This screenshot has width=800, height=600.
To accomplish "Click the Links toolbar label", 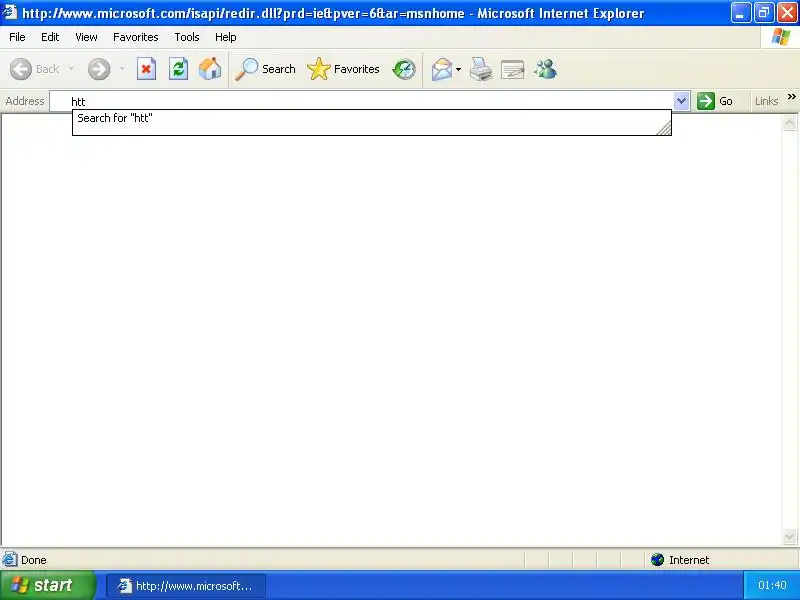I will [x=766, y=101].
